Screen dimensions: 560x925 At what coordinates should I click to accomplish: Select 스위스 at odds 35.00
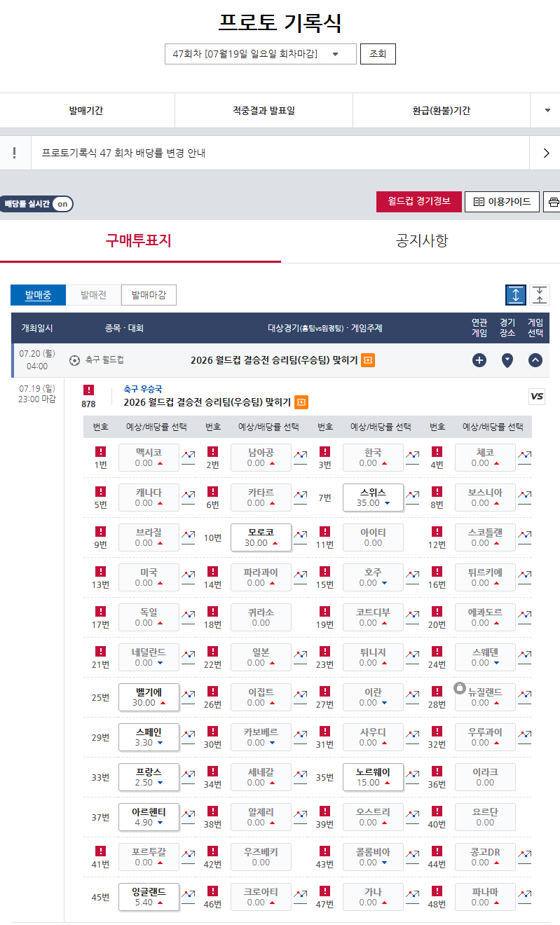[x=373, y=498]
